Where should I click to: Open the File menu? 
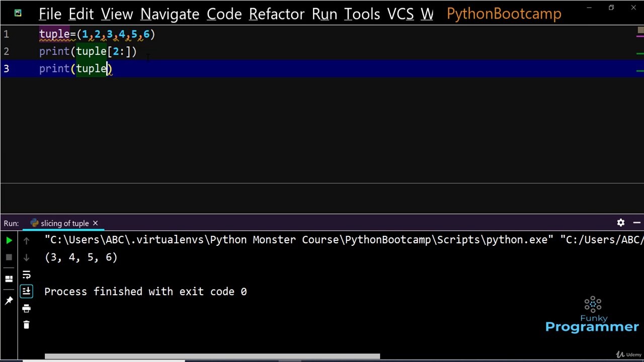coord(50,14)
